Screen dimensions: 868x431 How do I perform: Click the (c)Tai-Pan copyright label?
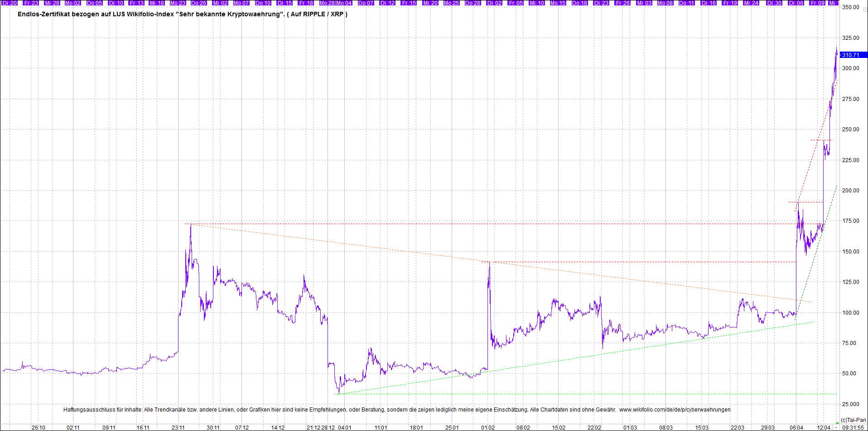pyautogui.click(x=853, y=420)
